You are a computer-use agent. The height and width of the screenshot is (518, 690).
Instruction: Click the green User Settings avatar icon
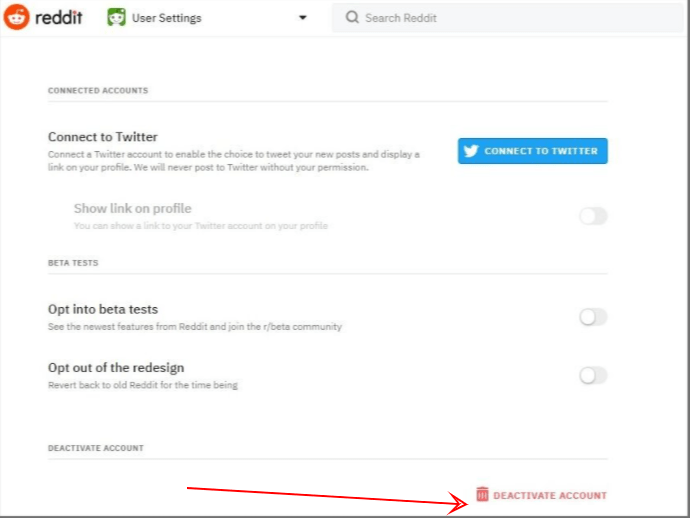tap(116, 18)
